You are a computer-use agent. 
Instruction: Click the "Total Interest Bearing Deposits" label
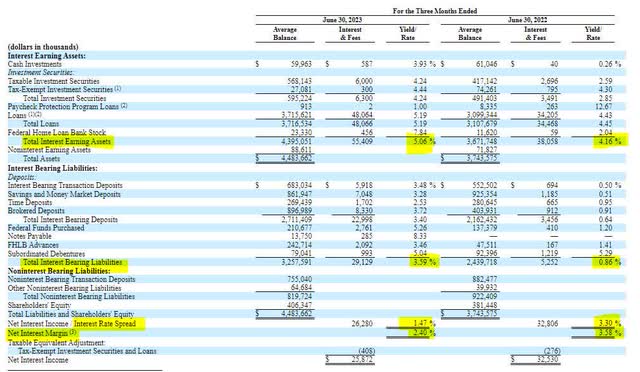(x=70, y=220)
